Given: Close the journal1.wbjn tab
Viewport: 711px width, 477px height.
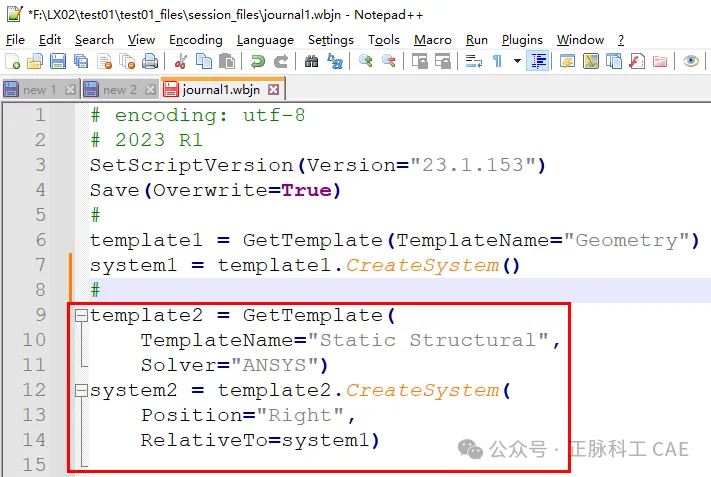Looking at the screenshot, I should 273,89.
